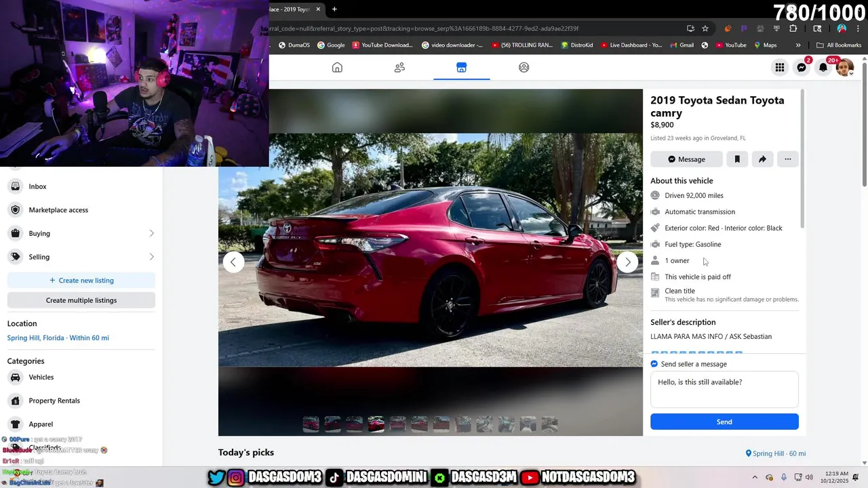Open the All Bookmarks folder
868x488 pixels.
pos(839,45)
